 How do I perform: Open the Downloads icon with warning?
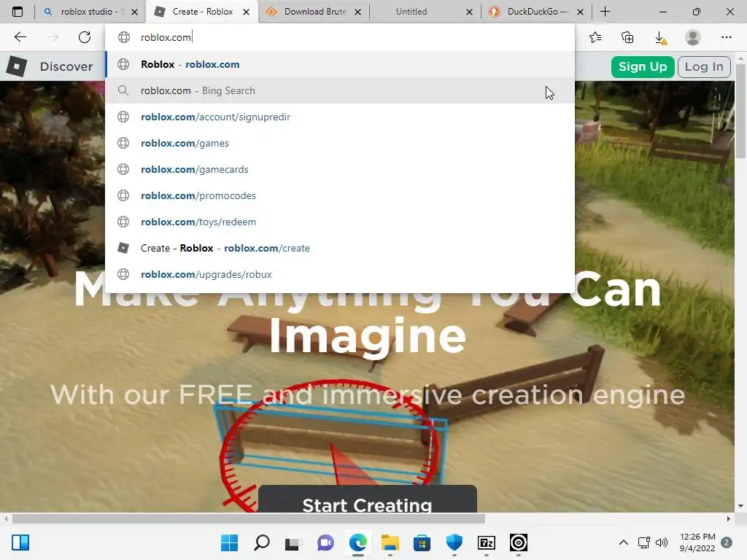pyautogui.click(x=660, y=38)
